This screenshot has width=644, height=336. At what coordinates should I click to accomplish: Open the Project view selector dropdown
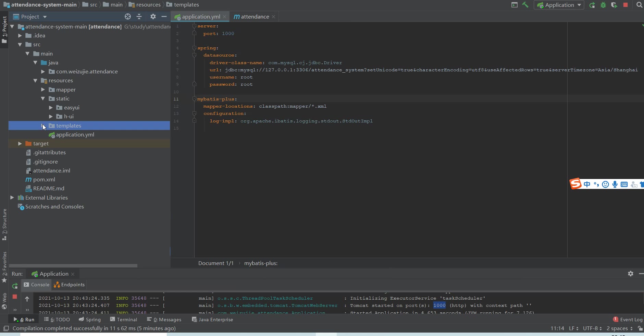tap(30, 16)
